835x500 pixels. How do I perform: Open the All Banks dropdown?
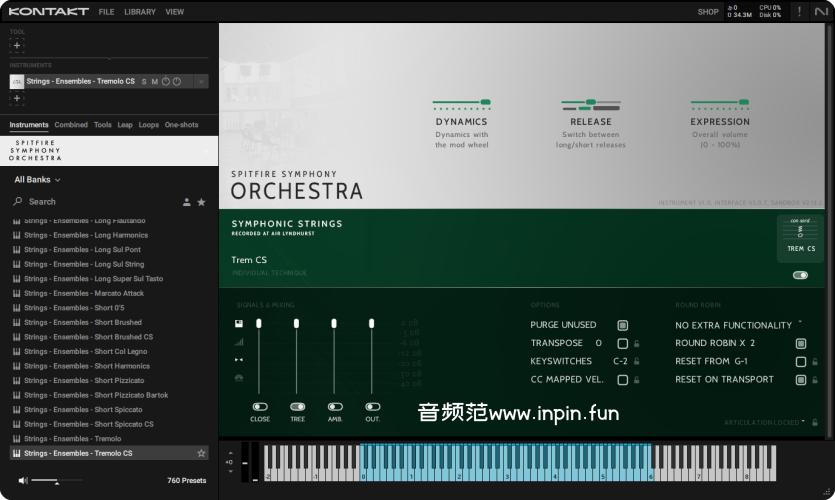(37, 180)
